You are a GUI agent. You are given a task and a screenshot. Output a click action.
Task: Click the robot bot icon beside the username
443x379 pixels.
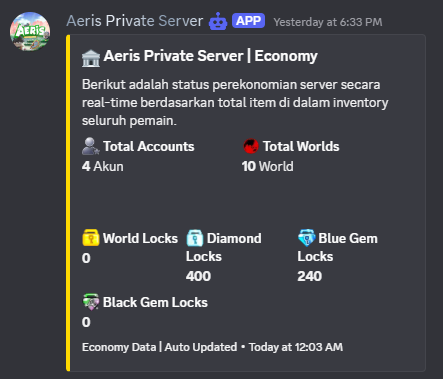click(x=218, y=21)
